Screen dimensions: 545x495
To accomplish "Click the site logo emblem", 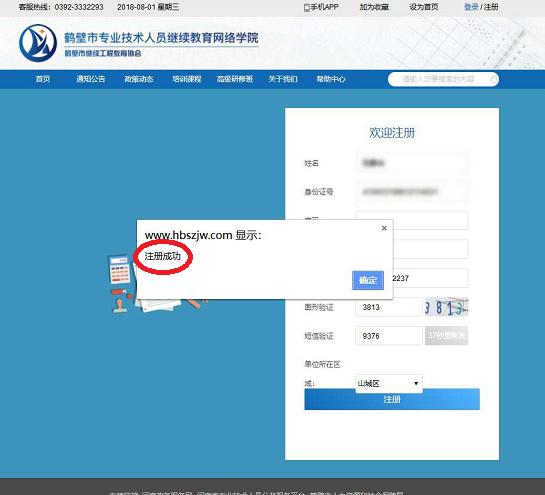I will point(38,43).
